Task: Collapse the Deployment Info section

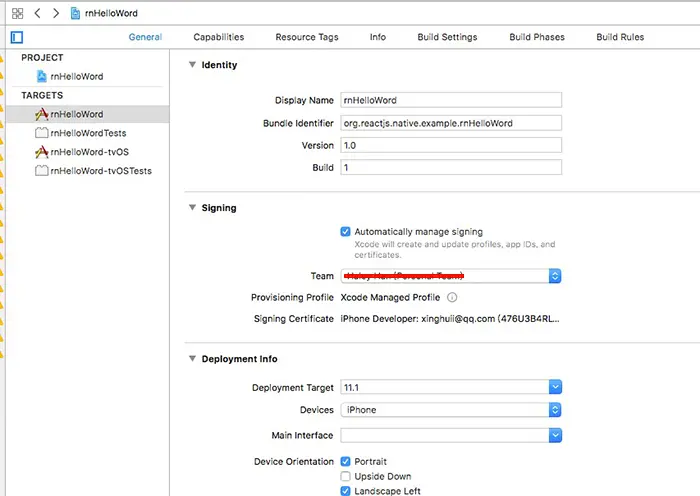Action: point(192,358)
